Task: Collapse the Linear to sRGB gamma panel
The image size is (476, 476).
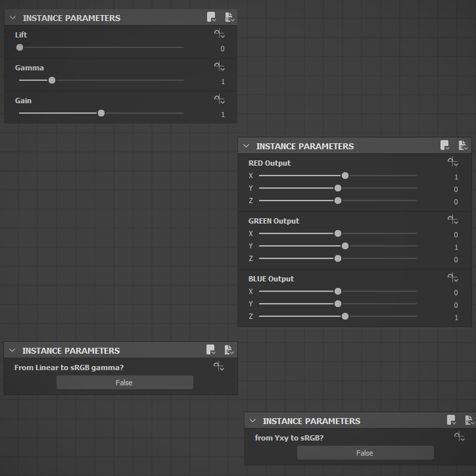Action: click(12, 350)
